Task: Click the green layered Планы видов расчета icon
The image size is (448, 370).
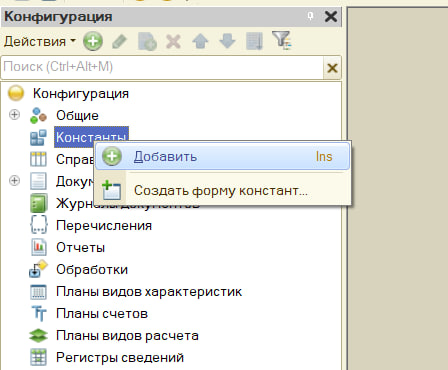Action: click(38, 336)
